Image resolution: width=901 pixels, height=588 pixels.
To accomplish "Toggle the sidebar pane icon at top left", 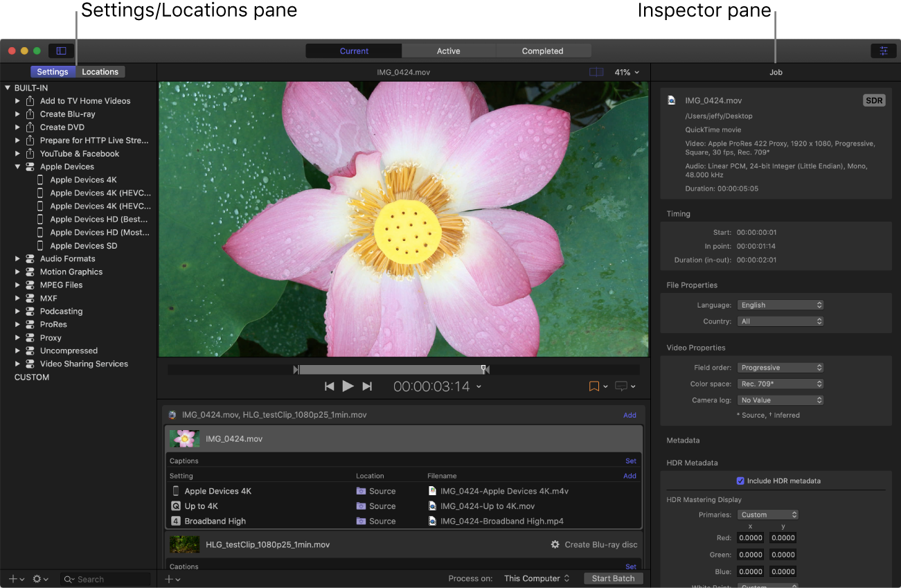I will (x=61, y=51).
